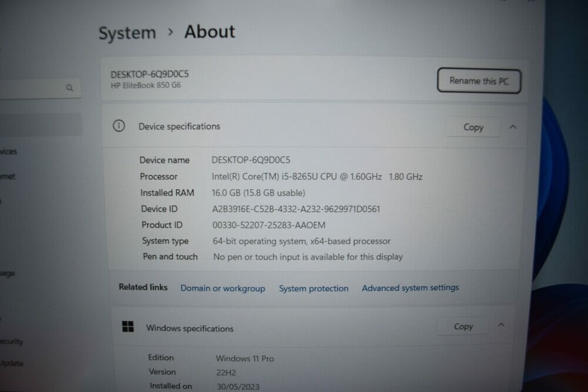The width and height of the screenshot is (588, 392).
Task: Click the Device specifications header title
Action: click(x=179, y=127)
